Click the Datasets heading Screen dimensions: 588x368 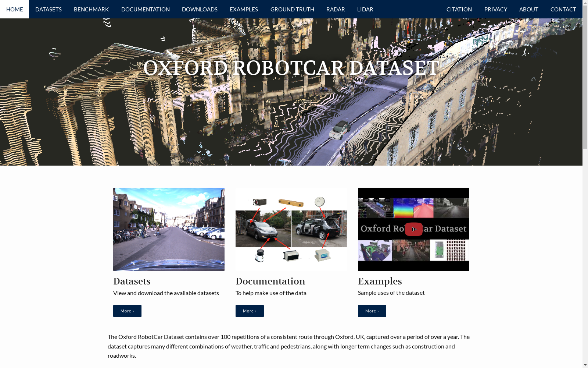(x=132, y=281)
